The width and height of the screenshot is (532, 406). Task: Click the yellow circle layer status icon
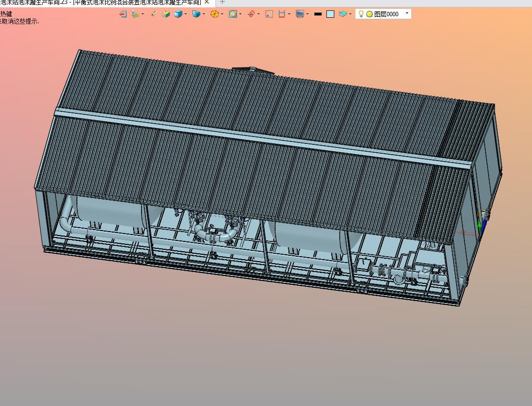tap(369, 14)
